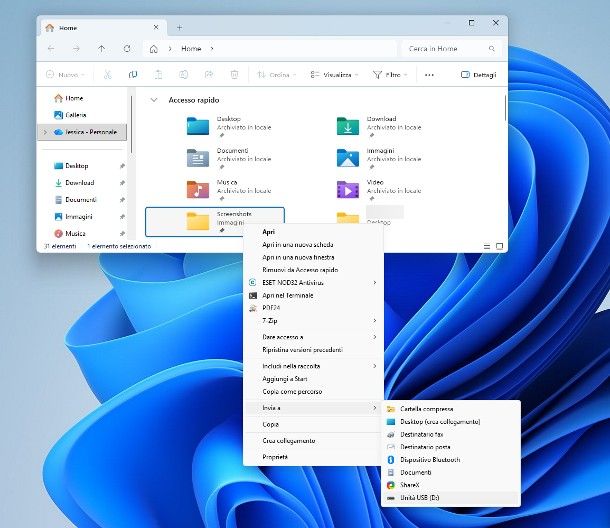Open the Documenti folder tile
This screenshot has width=610, height=528.
230,158
